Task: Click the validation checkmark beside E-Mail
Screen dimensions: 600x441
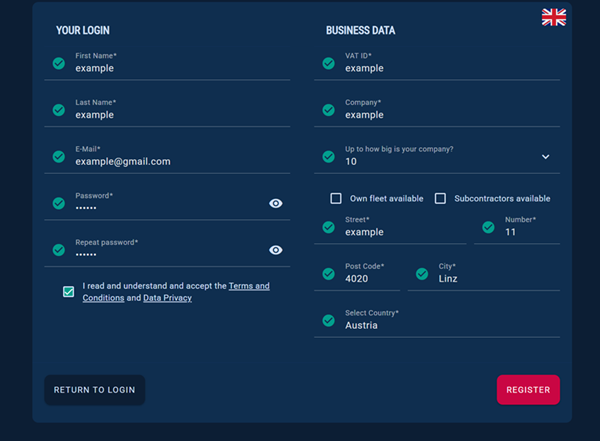Action: tap(59, 155)
